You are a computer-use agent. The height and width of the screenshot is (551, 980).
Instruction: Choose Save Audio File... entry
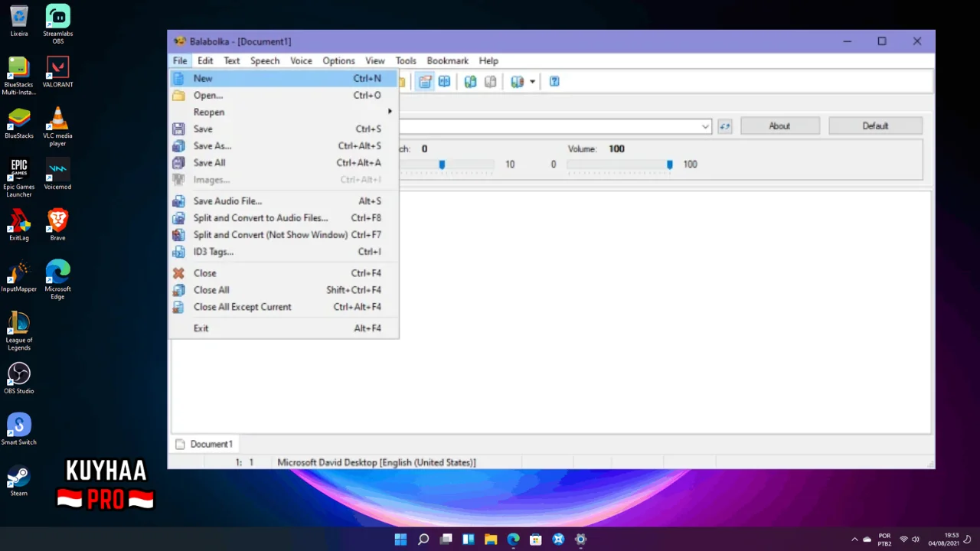coord(284,201)
